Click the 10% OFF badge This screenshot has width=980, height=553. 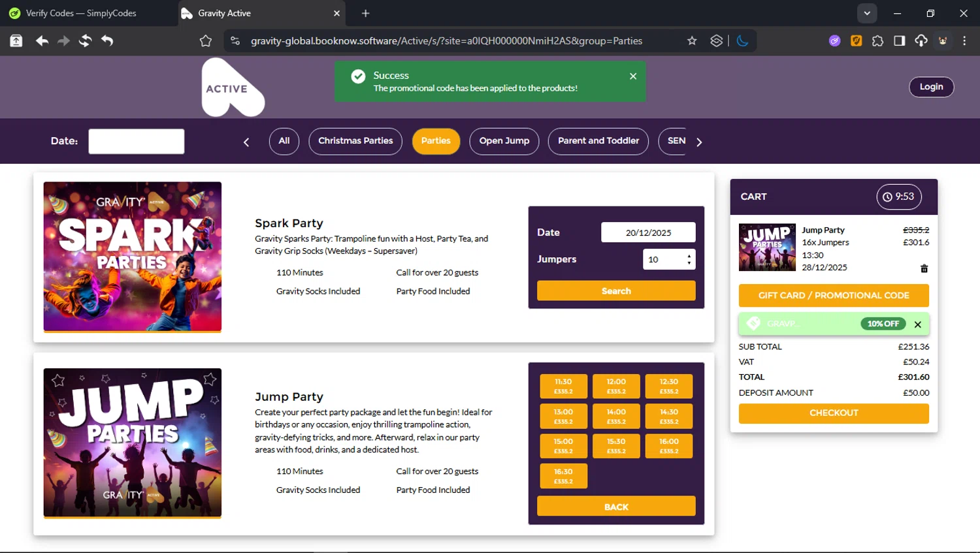tap(883, 324)
